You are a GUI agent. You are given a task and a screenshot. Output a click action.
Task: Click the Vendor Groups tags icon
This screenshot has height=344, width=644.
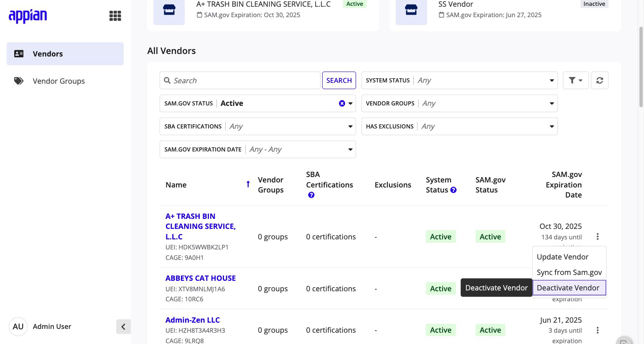coord(19,81)
